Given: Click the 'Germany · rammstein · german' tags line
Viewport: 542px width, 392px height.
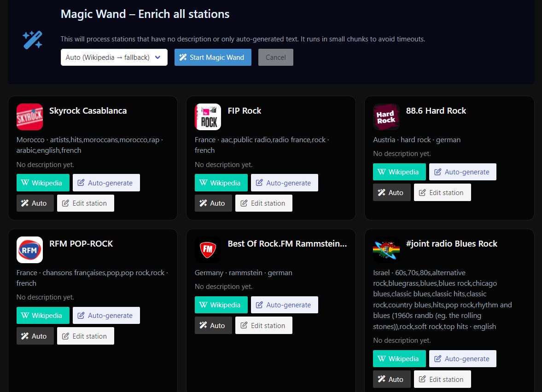Looking at the screenshot, I should pos(243,273).
